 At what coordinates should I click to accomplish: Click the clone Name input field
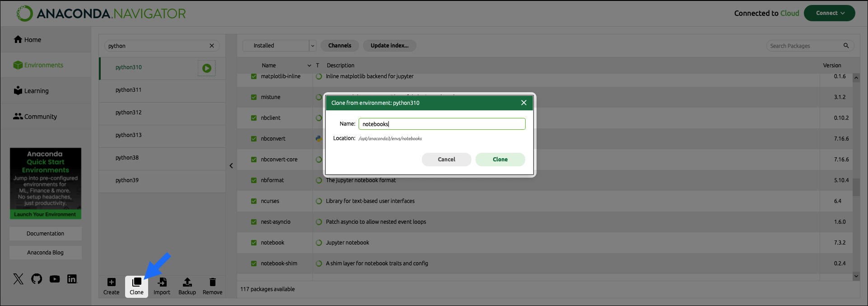442,124
